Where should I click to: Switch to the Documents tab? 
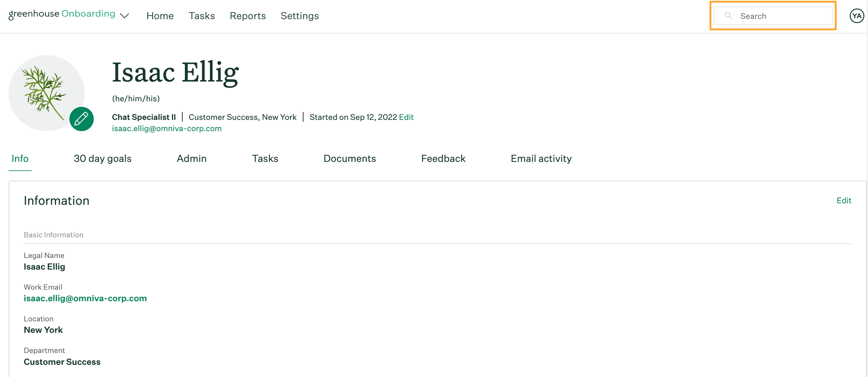point(349,158)
